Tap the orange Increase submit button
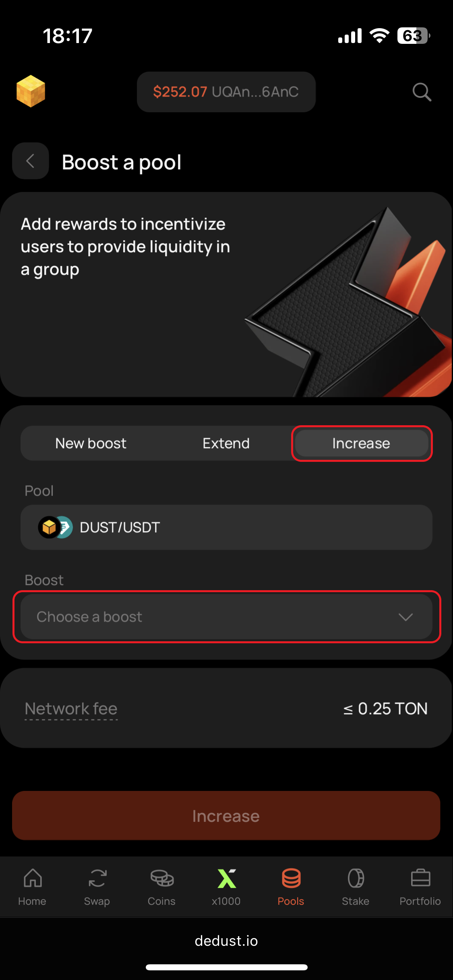The image size is (453, 980). point(226,815)
